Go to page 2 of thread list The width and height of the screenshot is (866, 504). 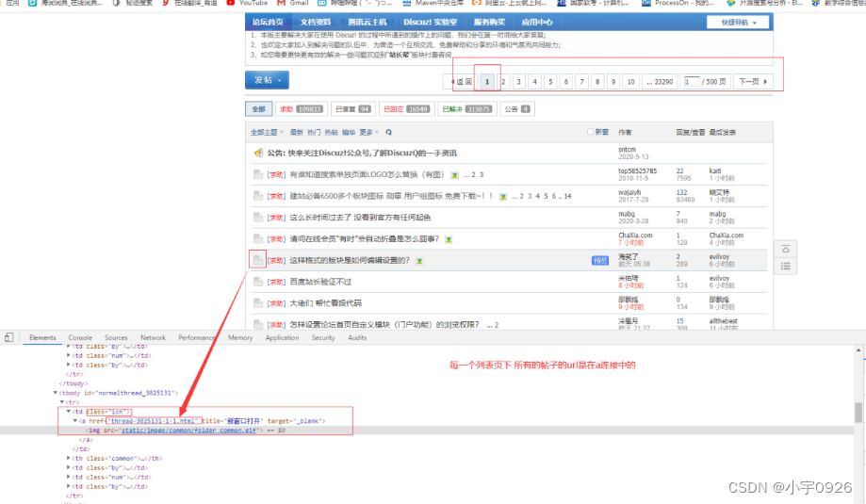click(x=503, y=82)
